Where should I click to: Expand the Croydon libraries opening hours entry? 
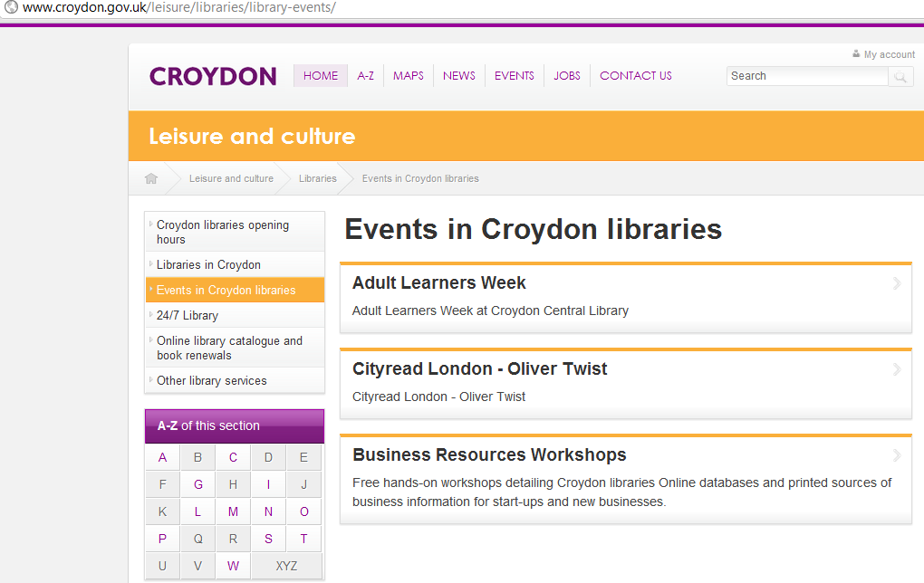(222, 232)
